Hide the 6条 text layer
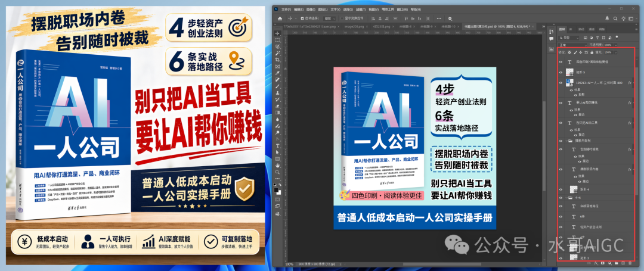The height and width of the screenshot is (271, 644). point(561,216)
